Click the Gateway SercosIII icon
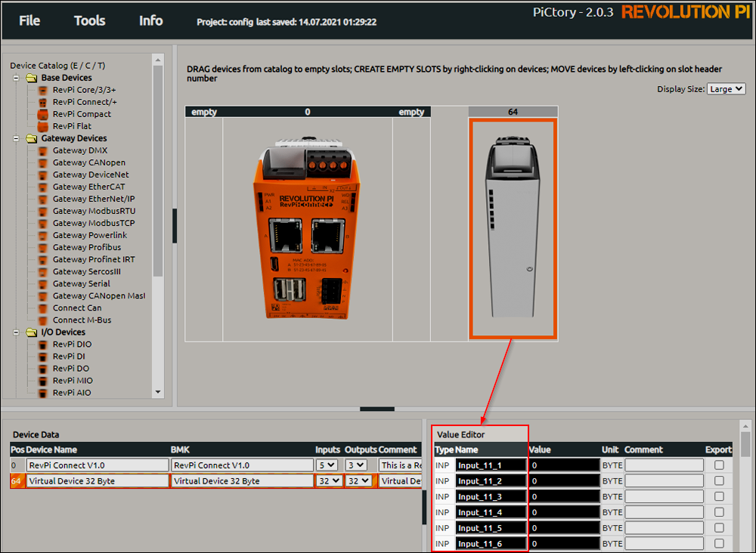Screen dimensions: 756x553 [43, 272]
